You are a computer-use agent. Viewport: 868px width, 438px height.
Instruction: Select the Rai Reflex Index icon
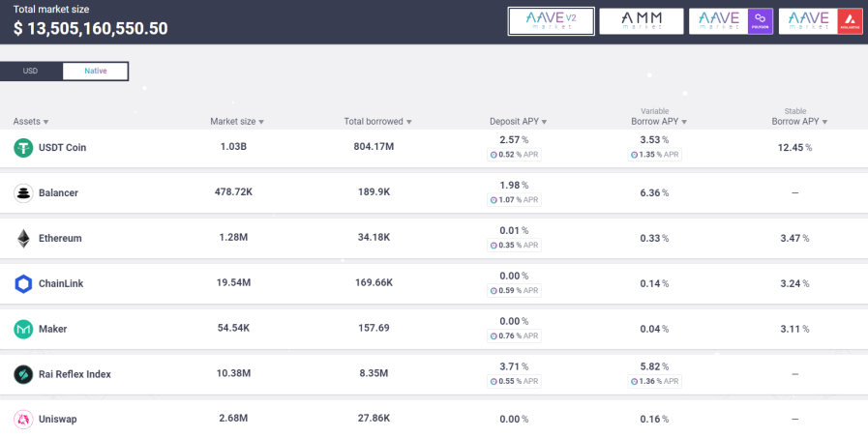(23, 374)
